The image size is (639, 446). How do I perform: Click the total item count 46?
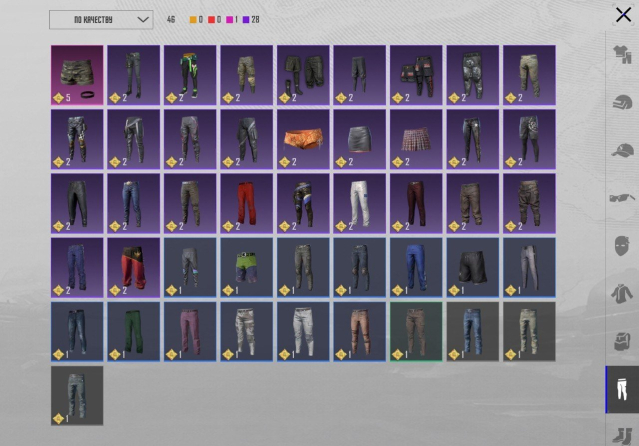click(x=171, y=20)
